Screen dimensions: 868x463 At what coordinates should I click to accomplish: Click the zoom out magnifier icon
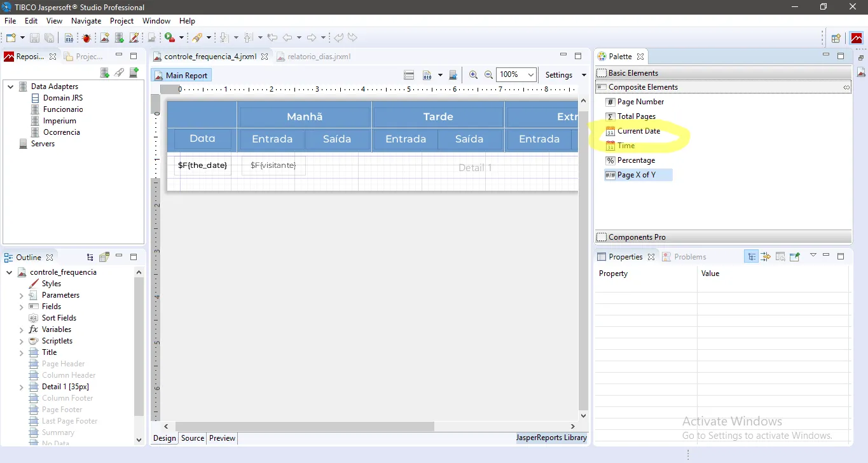(x=488, y=75)
